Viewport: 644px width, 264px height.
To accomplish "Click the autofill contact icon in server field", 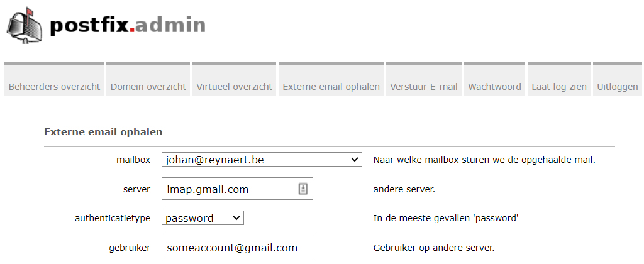I will click(303, 189).
